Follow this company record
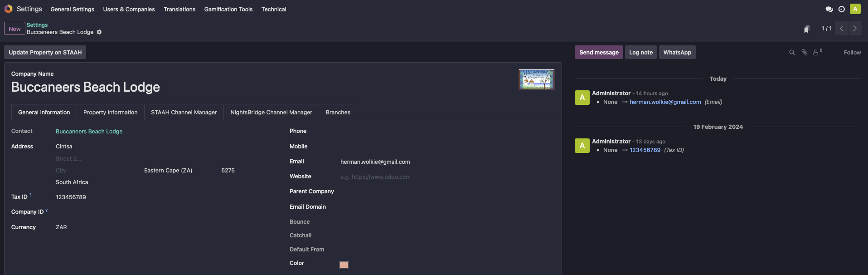 [x=852, y=53]
